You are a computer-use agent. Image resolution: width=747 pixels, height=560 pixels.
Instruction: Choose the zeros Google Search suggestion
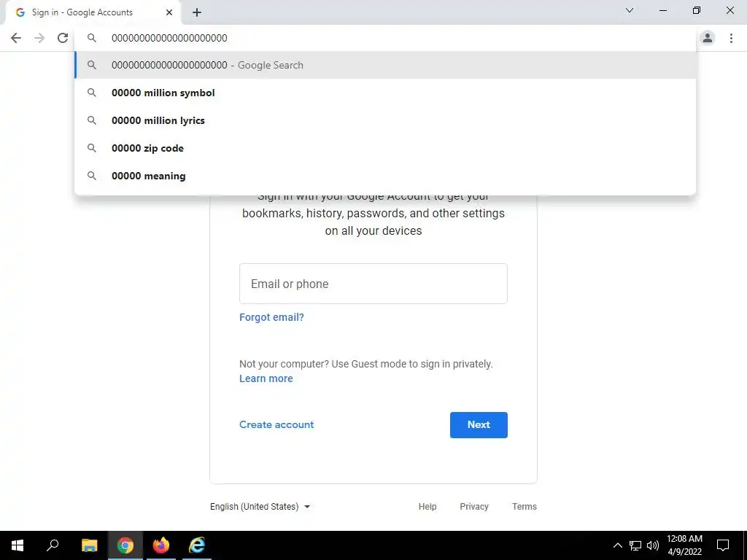[385, 65]
